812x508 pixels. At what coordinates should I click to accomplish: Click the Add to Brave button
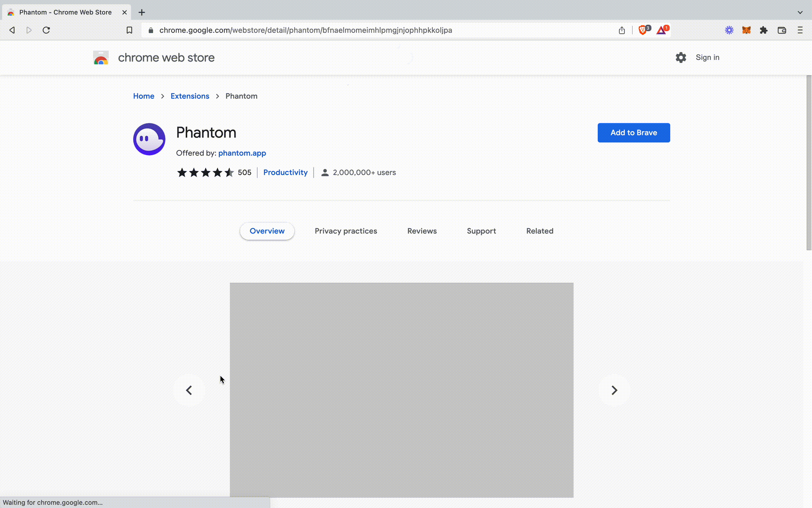click(634, 133)
